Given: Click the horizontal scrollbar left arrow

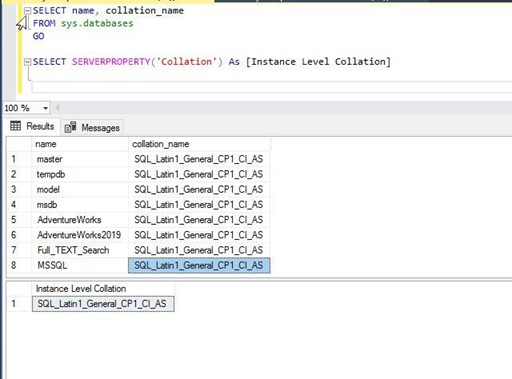Looking at the screenshot, I should pos(57,108).
